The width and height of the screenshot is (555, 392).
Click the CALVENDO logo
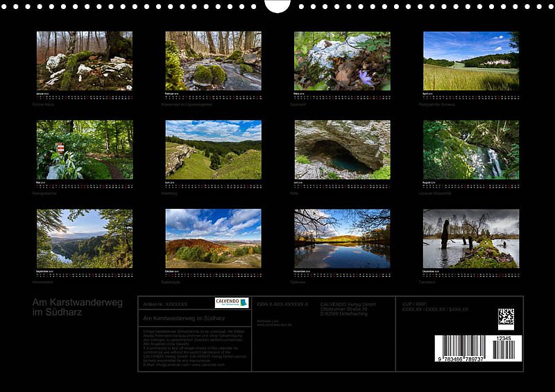tap(232, 302)
